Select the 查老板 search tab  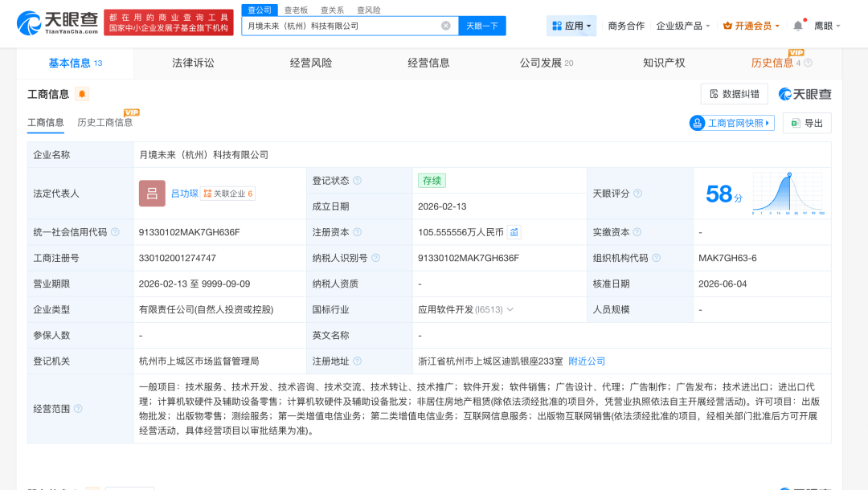point(296,10)
